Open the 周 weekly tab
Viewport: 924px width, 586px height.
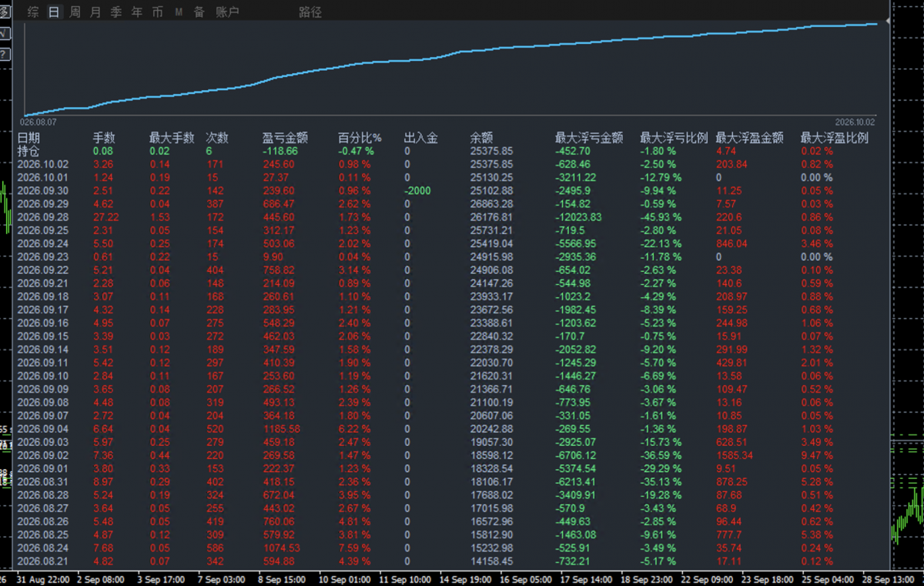point(75,12)
